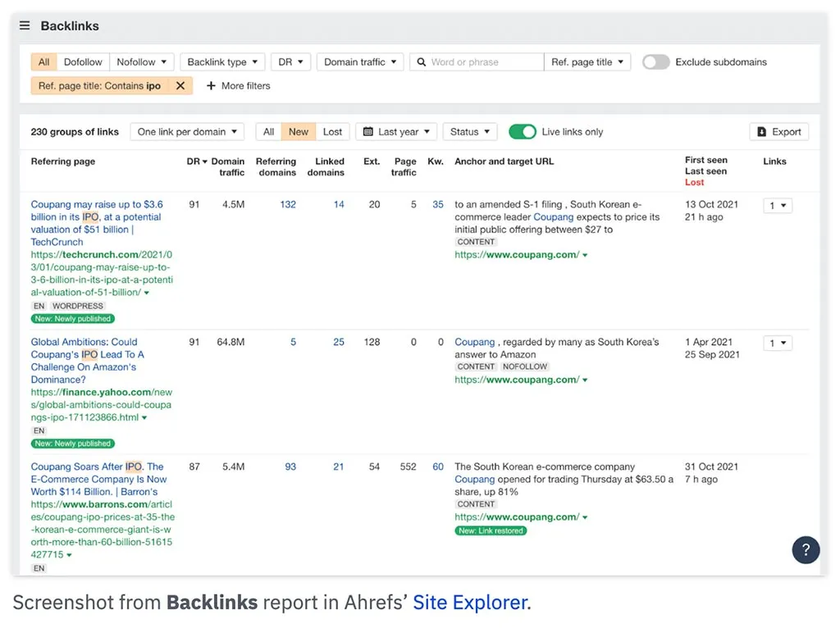Image resolution: width=840 pixels, height=628 pixels.
Task: Open the help question mark button
Action: [805, 550]
